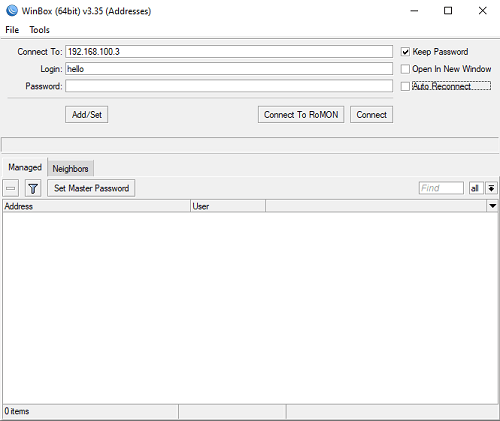Uncheck the Keep Password checkbox
Screen dimensions: 500x421
[x=405, y=52]
